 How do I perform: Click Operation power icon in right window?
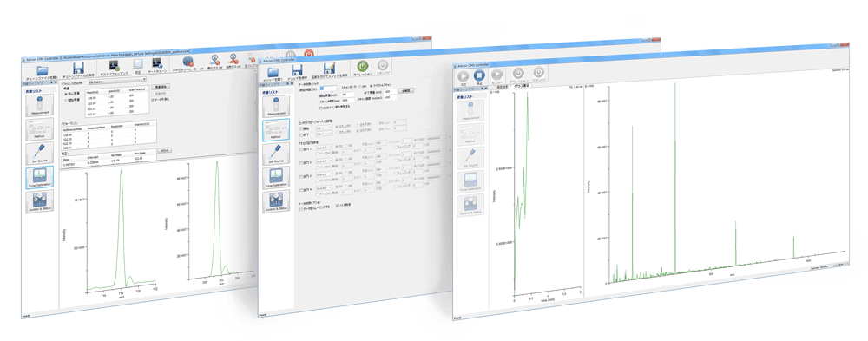pyautogui.click(x=519, y=73)
